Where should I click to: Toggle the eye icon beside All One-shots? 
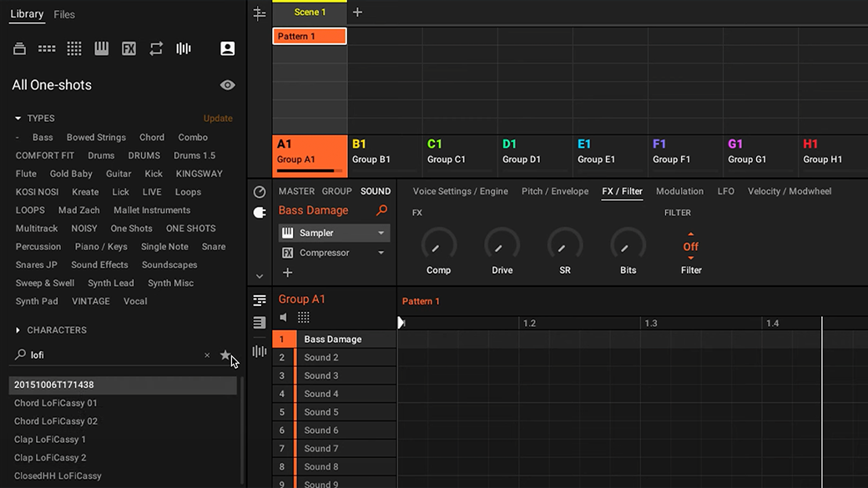coord(228,85)
